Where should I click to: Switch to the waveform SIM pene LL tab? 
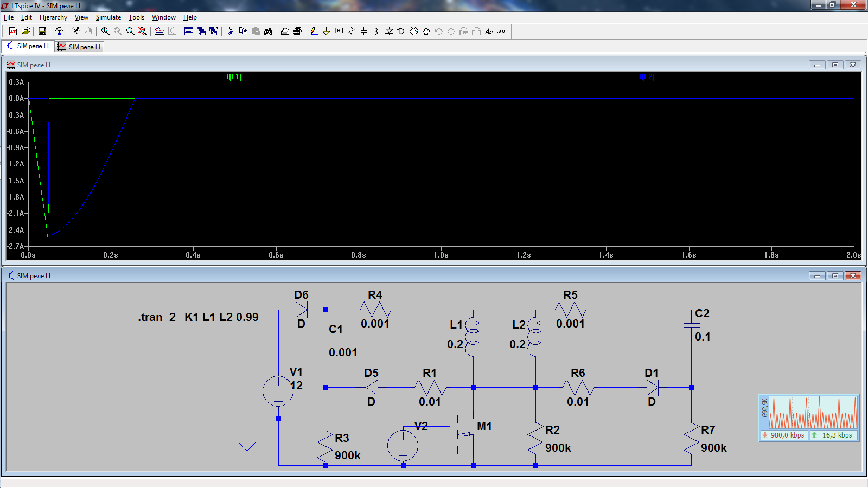pos(80,47)
